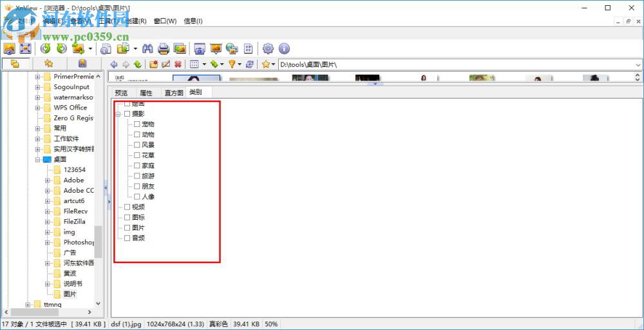Open search with the binoculars icon
Screen dimensions: 644x330
(147, 48)
